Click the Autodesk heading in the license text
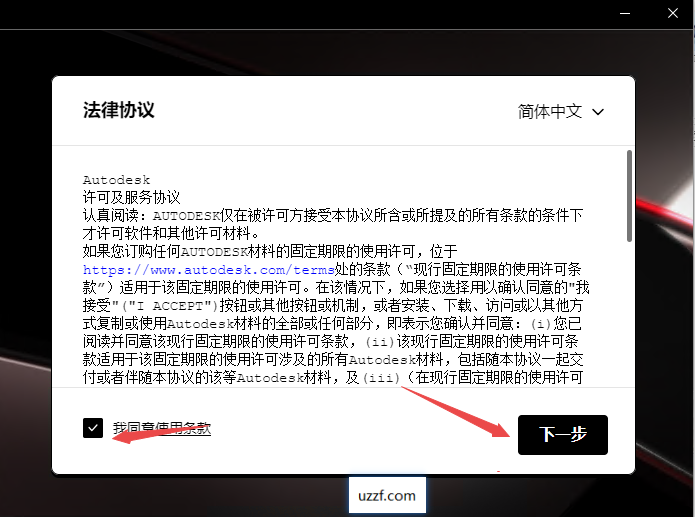Image resolution: width=695 pixels, height=517 pixels. [x=116, y=180]
